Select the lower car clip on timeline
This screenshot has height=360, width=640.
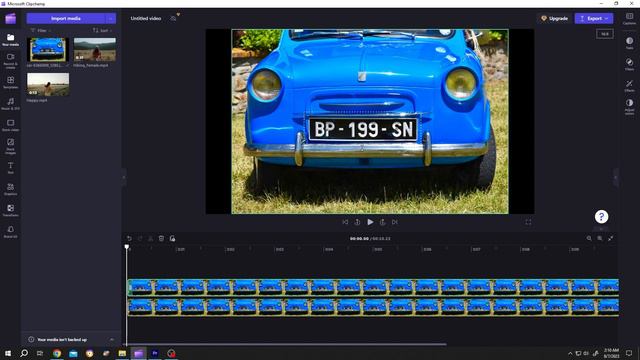[x=373, y=307]
